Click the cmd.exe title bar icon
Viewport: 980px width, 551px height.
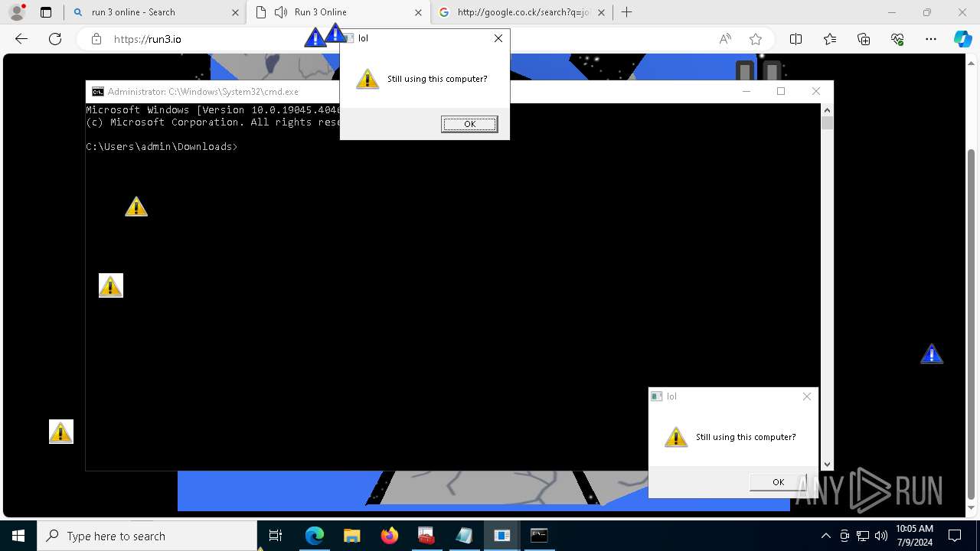click(x=98, y=92)
